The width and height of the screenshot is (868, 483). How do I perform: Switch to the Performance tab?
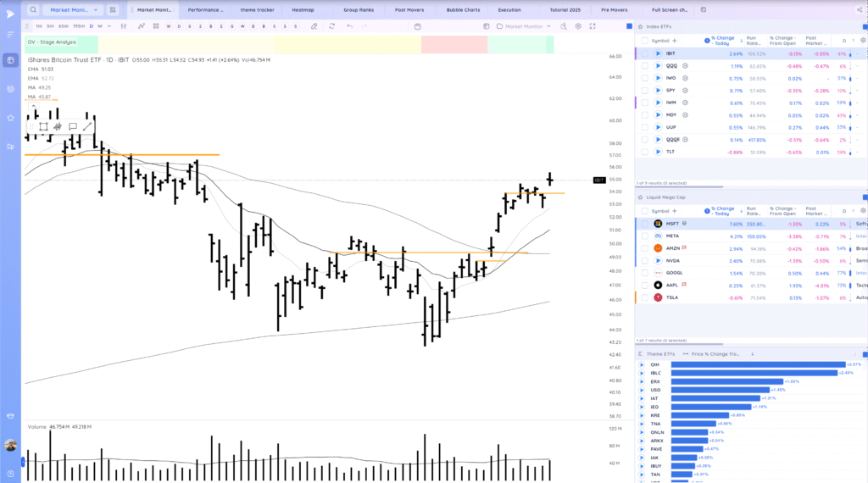pos(205,10)
